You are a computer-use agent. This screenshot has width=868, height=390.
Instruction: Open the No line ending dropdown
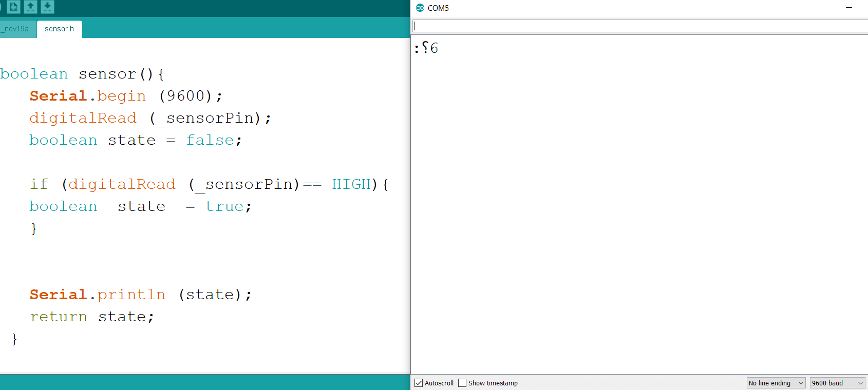pyautogui.click(x=776, y=383)
